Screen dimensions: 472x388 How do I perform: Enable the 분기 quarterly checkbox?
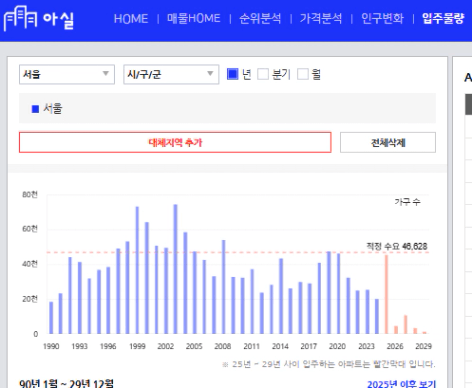[263, 74]
